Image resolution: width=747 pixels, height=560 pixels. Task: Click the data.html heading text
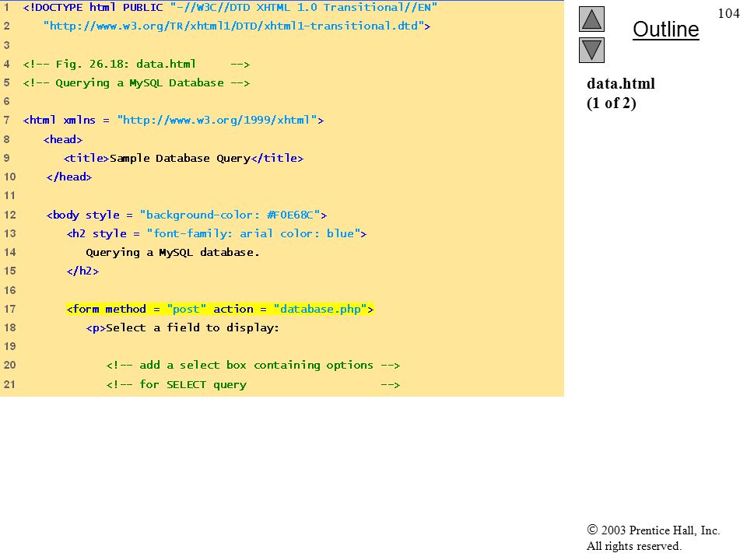click(x=621, y=84)
